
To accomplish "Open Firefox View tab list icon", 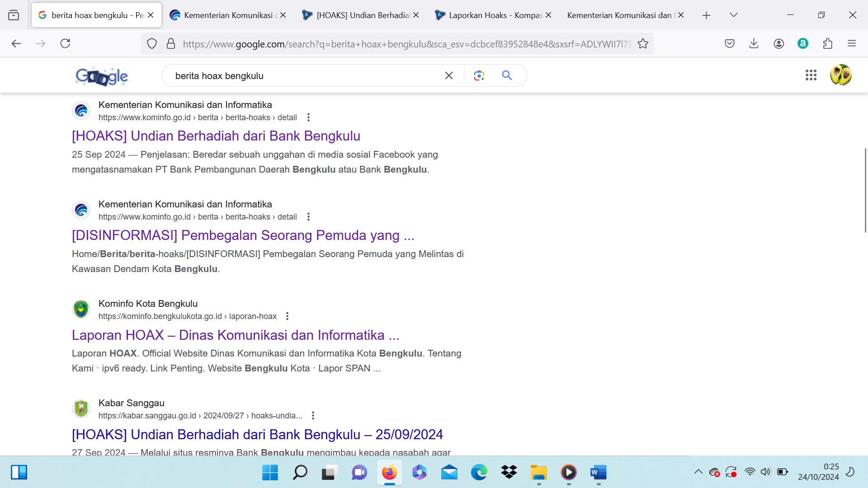I will pos(14,15).
